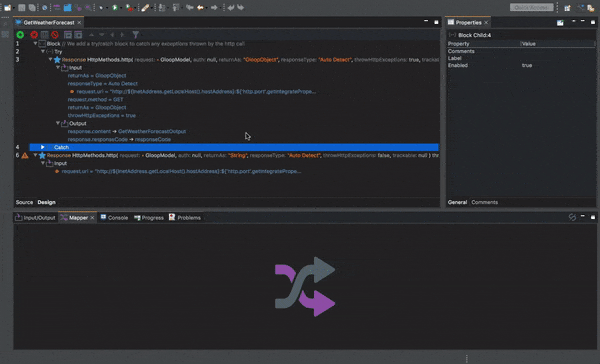Click the Quick Access search field
Image resolution: width=600 pixels, height=364 pixels.
[x=532, y=7]
